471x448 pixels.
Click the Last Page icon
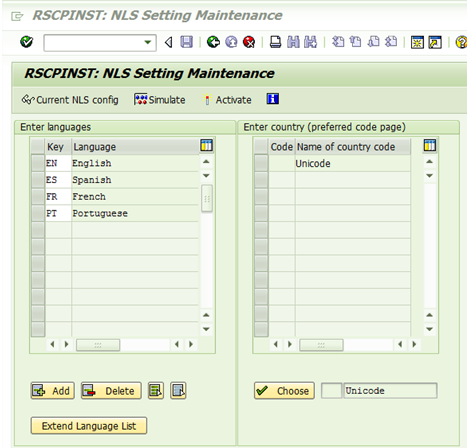(x=391, y=42)
